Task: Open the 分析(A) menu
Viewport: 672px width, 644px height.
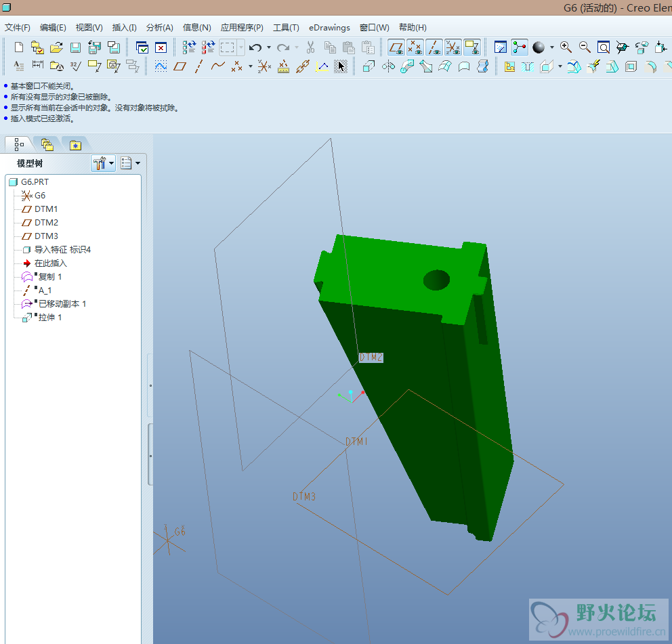Action: pyautogui.click(x=160, y=28)
